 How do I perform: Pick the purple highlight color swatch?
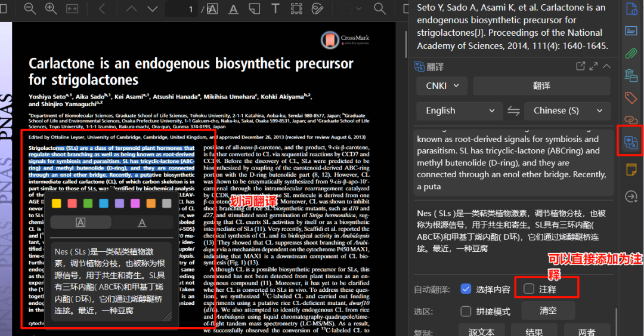pos(119,203)
